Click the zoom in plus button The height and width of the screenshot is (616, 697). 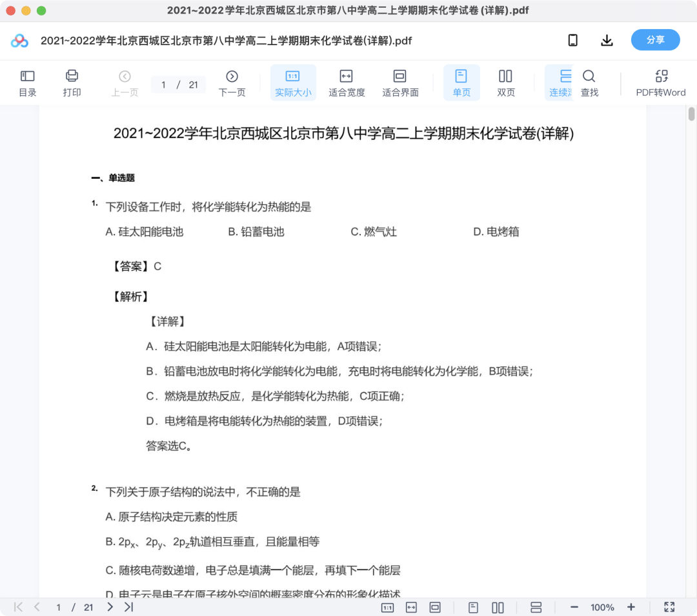tap(631, 607)
